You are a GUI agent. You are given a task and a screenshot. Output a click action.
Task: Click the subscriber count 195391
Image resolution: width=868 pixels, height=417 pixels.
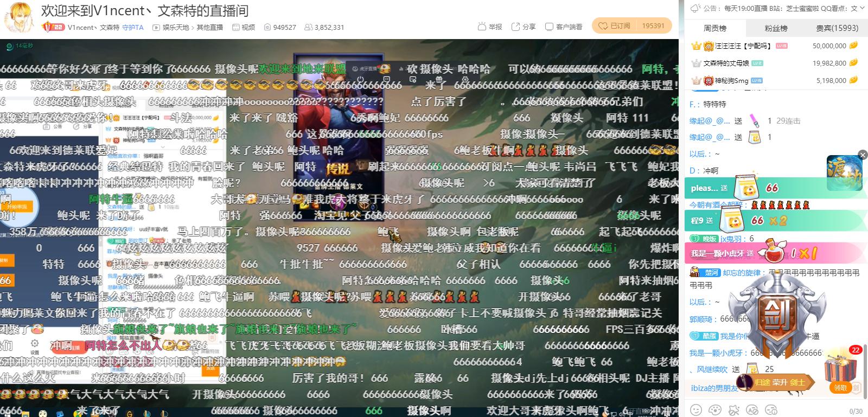(653, 25)
